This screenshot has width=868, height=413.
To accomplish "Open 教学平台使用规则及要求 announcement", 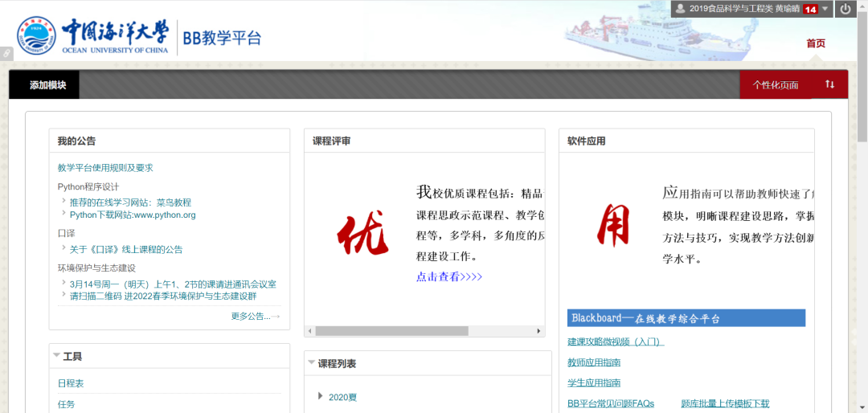I will [105, 167].
